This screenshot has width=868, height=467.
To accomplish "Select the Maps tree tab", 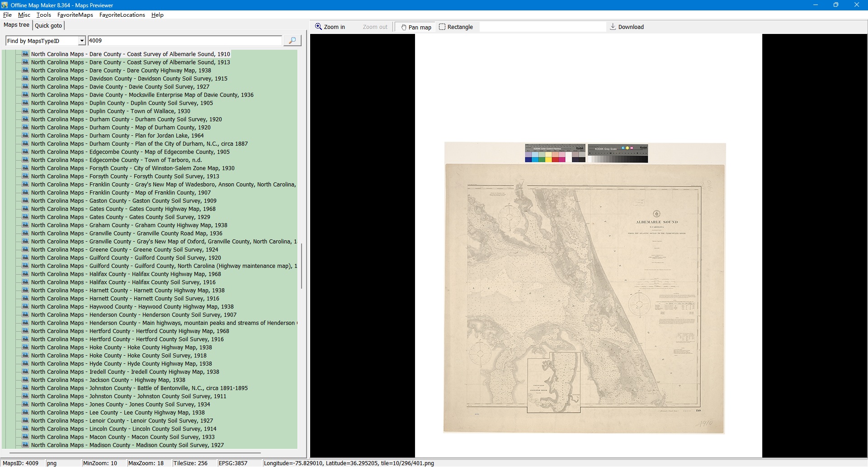I will coord(16,25).
